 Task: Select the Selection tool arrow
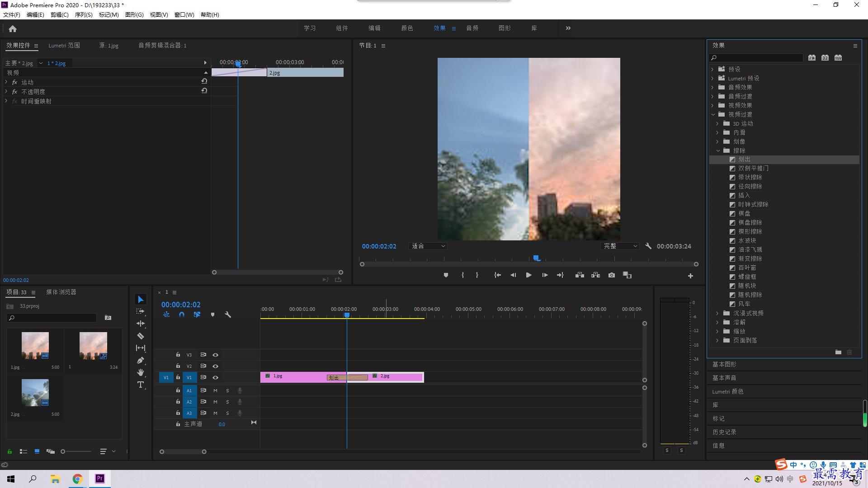coord(141,300)
